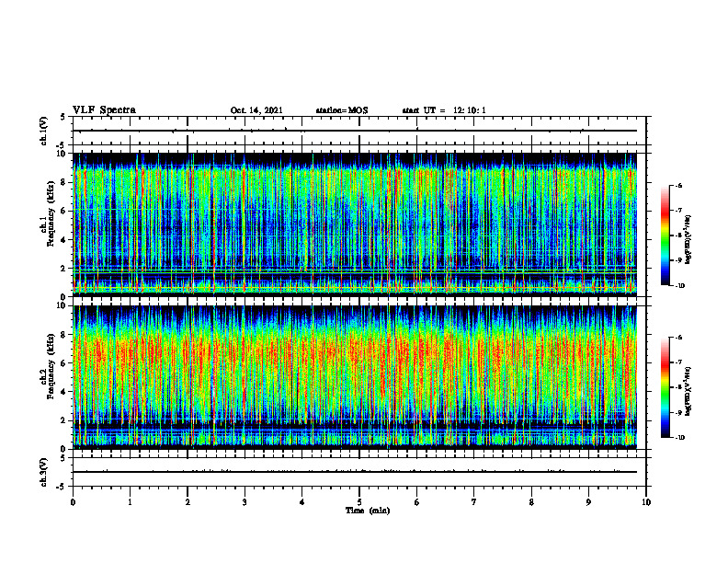Click the 7 tick label on Time axis

click(474, 502)
